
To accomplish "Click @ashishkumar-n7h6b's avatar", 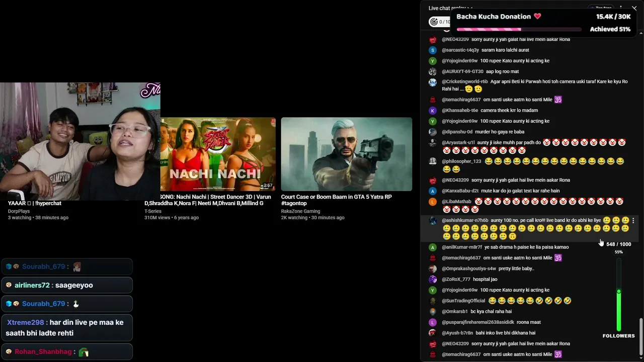I will (x=432, y=221).
